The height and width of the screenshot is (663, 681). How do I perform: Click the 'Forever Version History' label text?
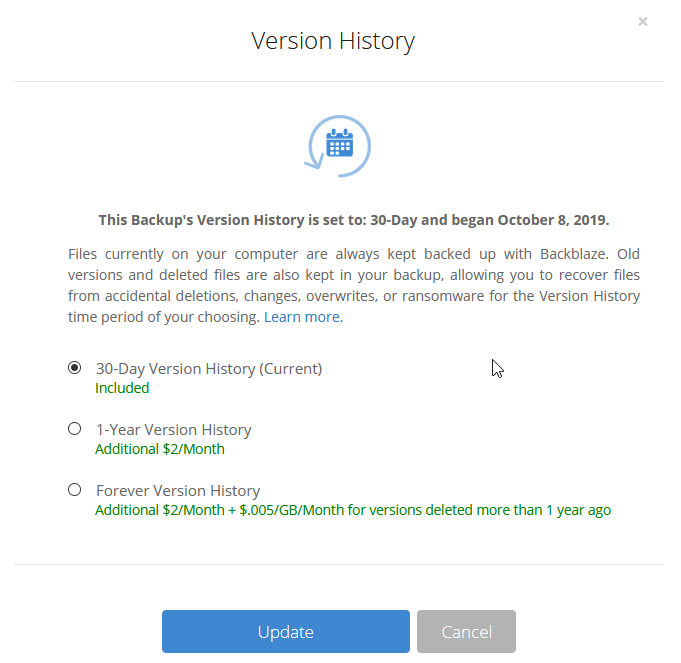tap(178, 491)
